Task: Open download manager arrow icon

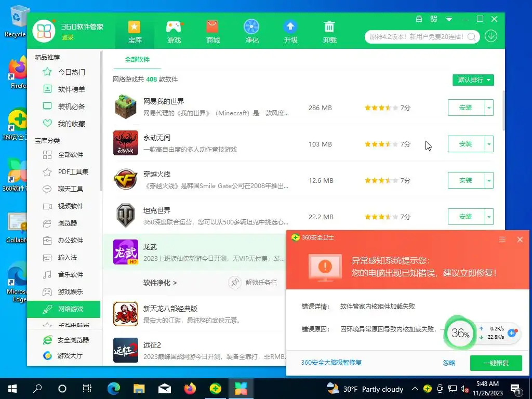Action: [x=491, y=36]
